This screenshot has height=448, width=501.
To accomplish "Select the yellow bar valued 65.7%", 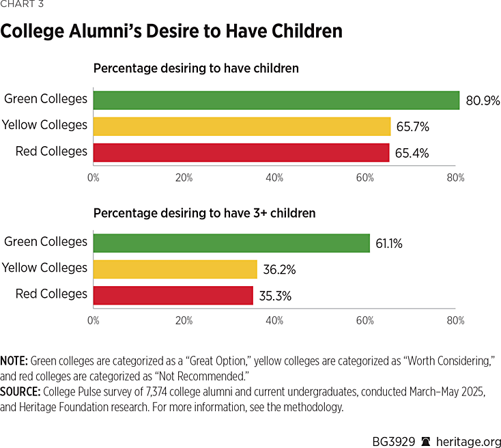I will (x=242, y=126).
